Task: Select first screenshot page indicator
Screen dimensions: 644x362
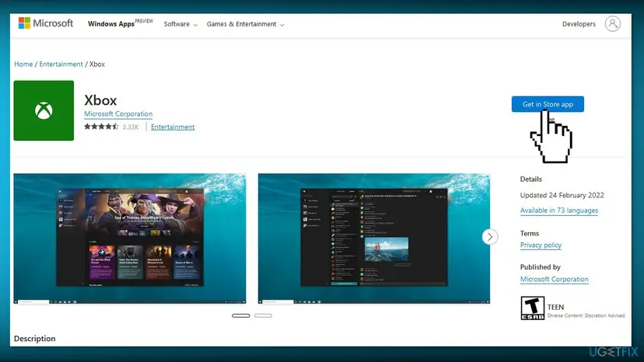Action: [240, 315]
